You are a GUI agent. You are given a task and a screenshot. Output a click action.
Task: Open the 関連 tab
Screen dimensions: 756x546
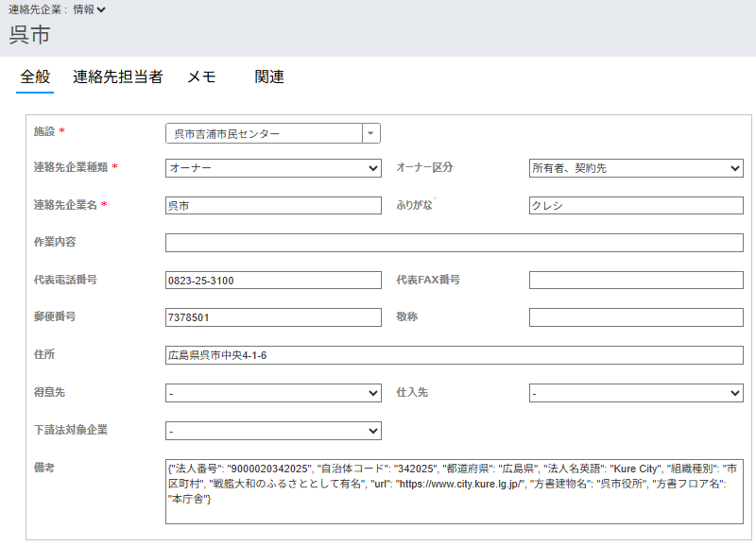click(269, 77)
